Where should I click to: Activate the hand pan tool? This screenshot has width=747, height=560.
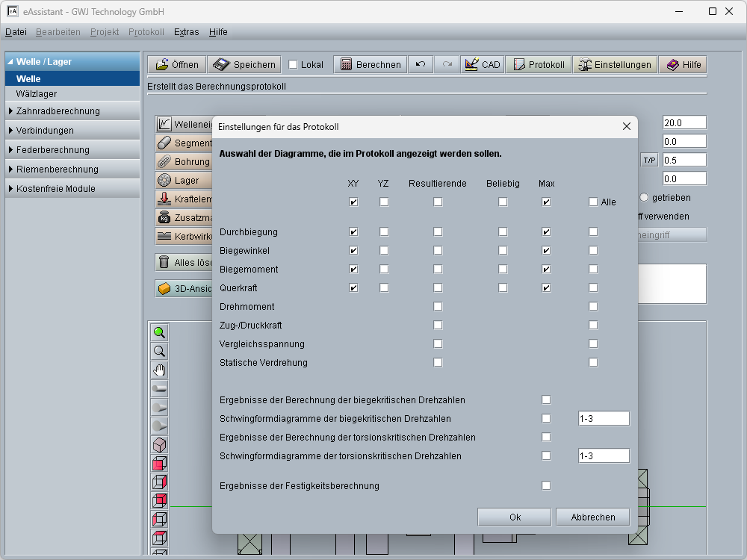coord(159,370)
